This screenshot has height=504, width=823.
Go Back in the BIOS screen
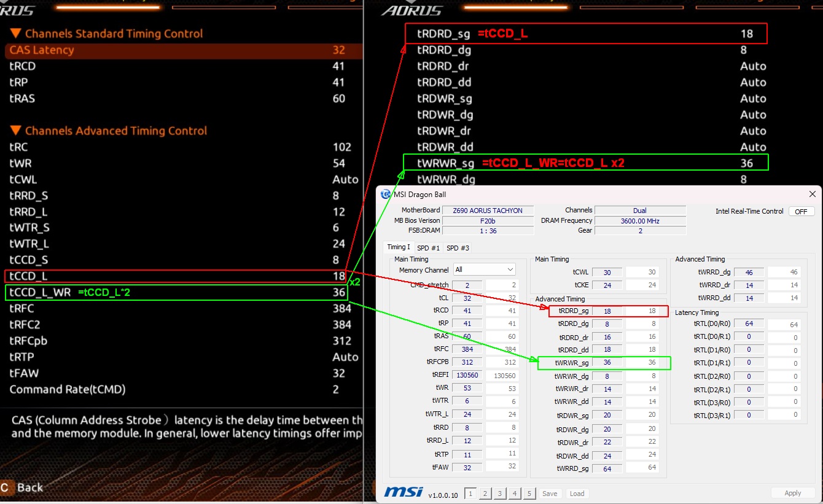click(21, 487)
